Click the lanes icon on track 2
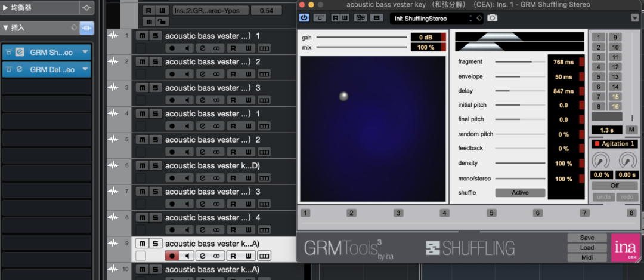 (264, 73)
